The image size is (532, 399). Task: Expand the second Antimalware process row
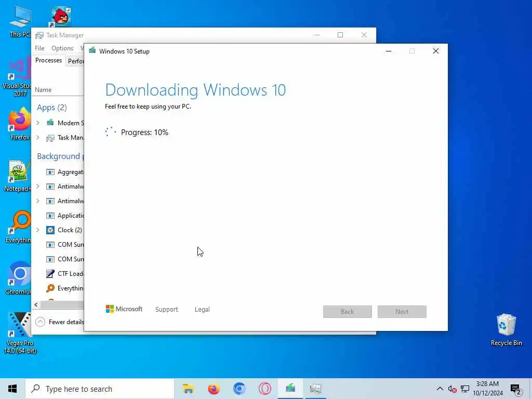(x=38, y=201)
